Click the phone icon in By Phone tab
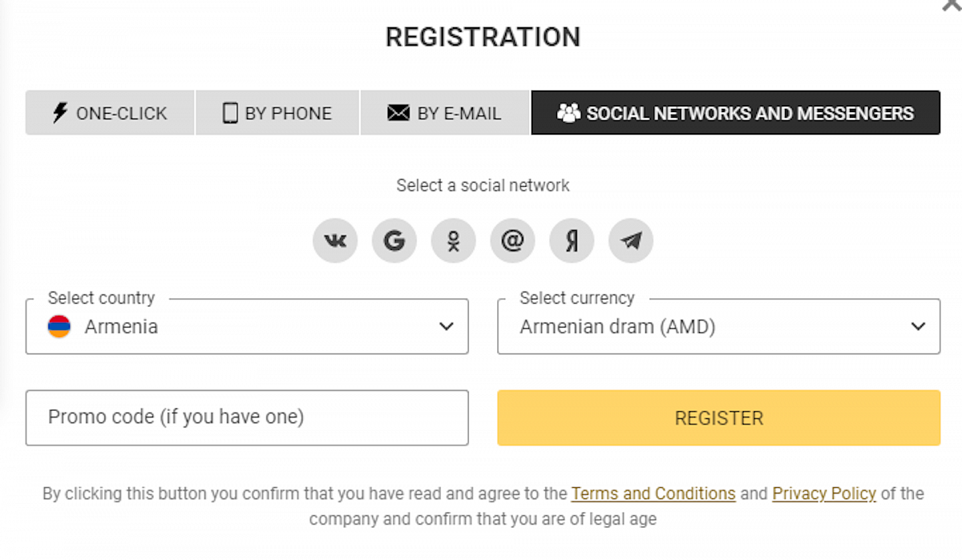 (x=230, y=113)
